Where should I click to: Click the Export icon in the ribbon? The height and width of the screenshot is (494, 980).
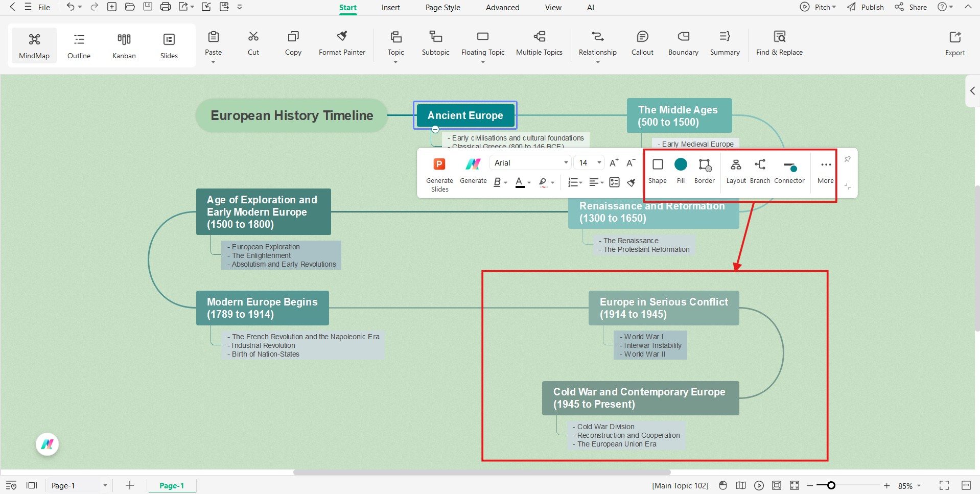click(955, 37)
